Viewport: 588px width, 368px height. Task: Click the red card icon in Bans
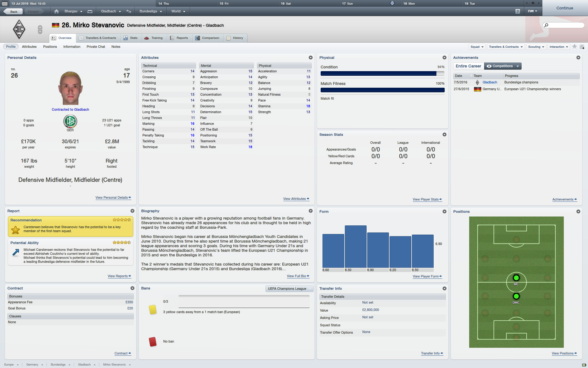click(153, 342)
